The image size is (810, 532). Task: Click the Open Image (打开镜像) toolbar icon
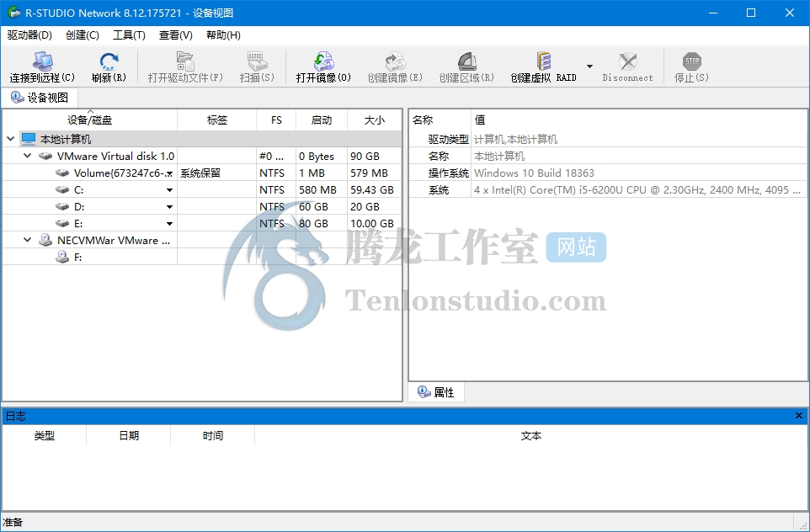click(x=323, y=61)
